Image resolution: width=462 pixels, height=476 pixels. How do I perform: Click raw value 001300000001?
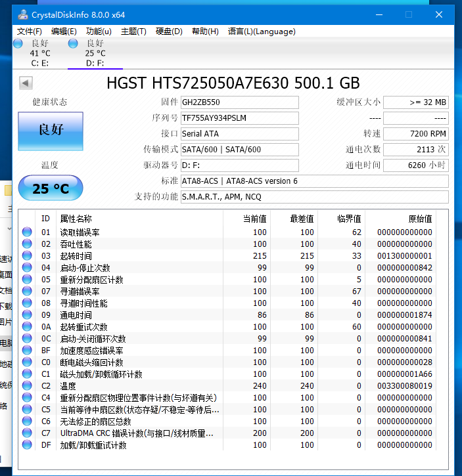pos(405,256)
